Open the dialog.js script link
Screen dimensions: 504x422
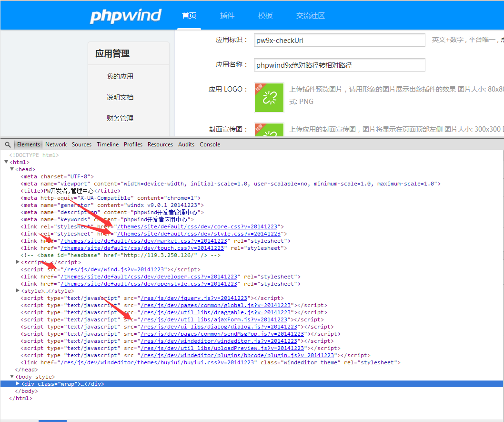219,327
